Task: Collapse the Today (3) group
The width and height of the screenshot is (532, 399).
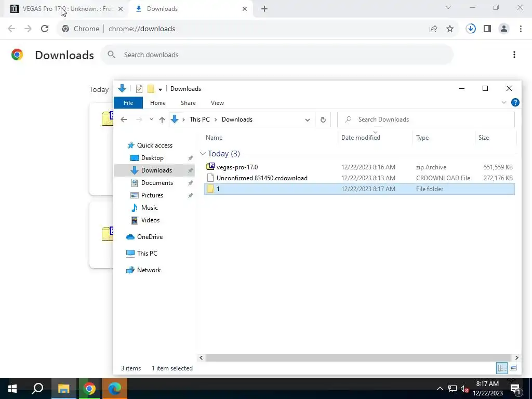Action: pos(203,154)
